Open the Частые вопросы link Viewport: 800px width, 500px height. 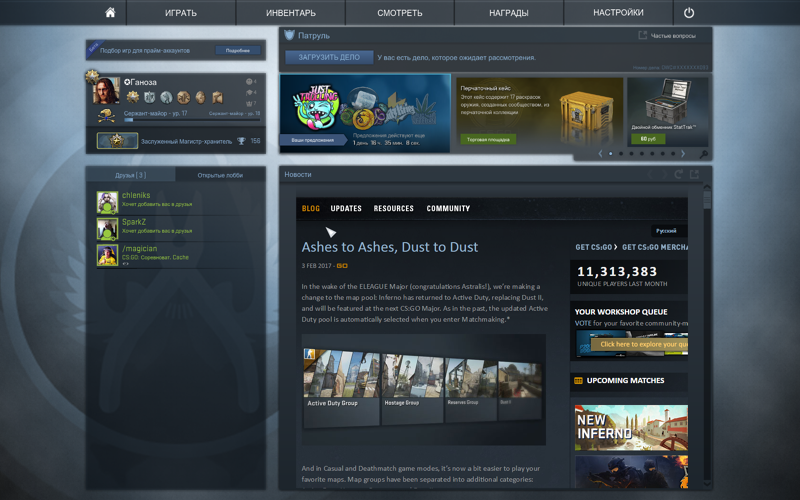673,36
